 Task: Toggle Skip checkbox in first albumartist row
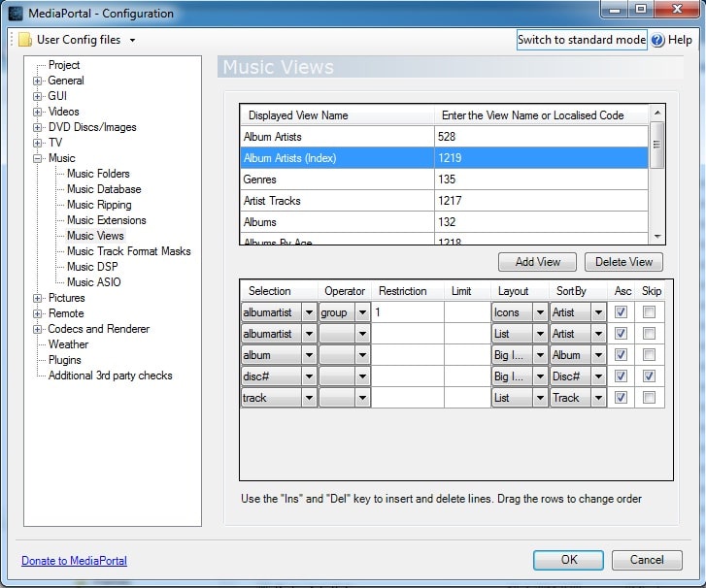(649, 311)
